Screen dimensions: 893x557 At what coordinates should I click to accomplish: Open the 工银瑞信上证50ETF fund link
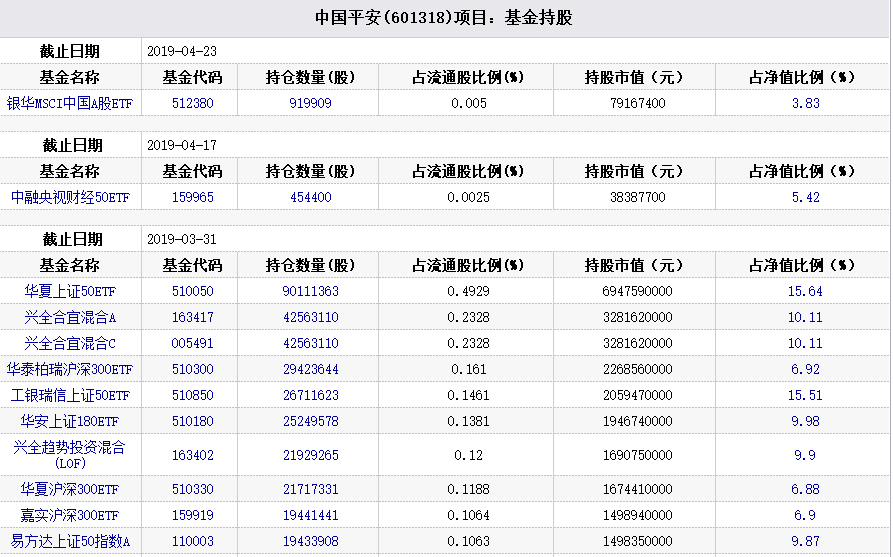(70, 396)
